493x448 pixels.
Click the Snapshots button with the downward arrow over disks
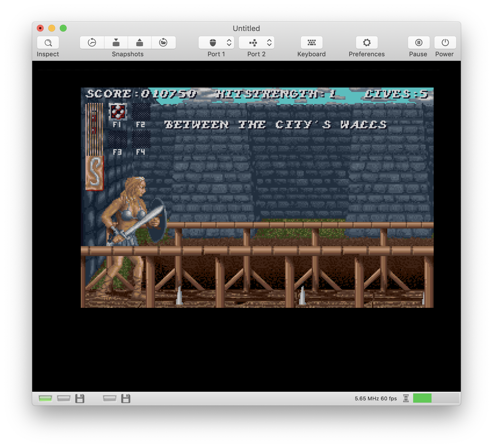click(x=116, y=43)
